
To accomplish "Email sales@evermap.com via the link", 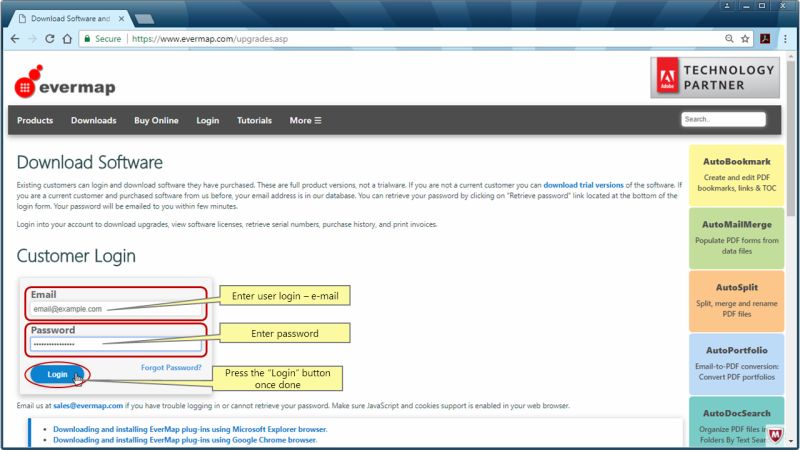I will point(88,406).
